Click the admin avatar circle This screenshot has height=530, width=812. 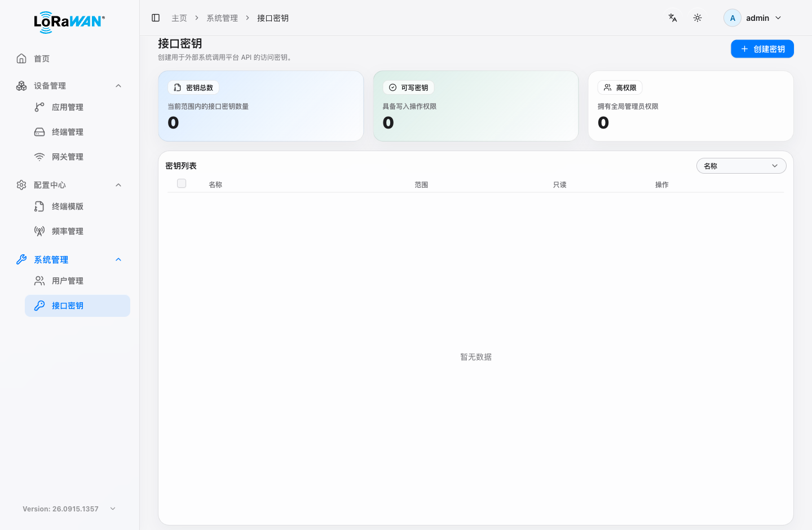(x=732, y=18)
